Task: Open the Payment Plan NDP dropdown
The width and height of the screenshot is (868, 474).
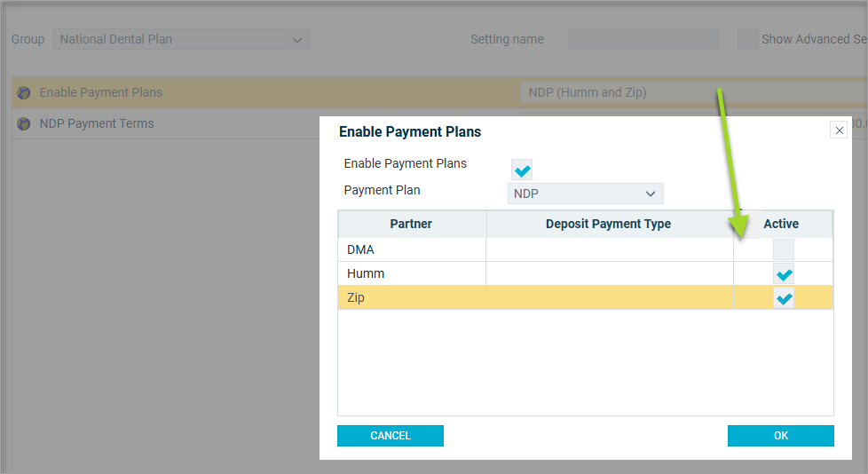Action: [585, 194]
